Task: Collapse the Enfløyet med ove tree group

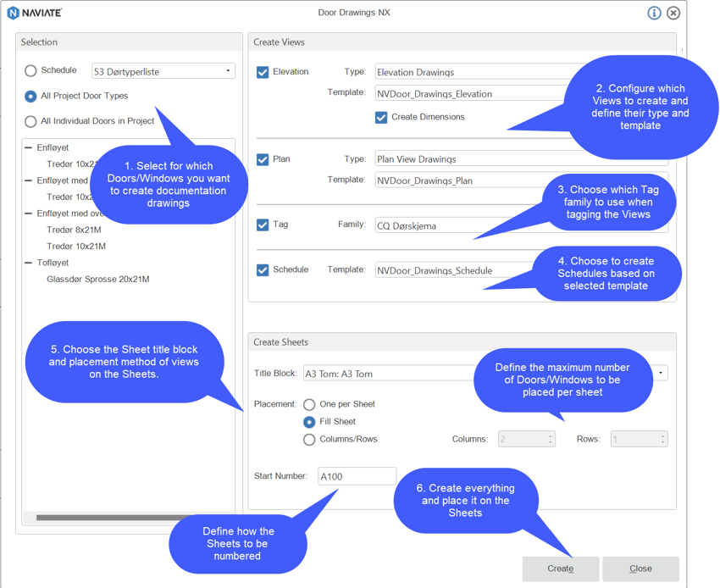Action: [29, 214]
